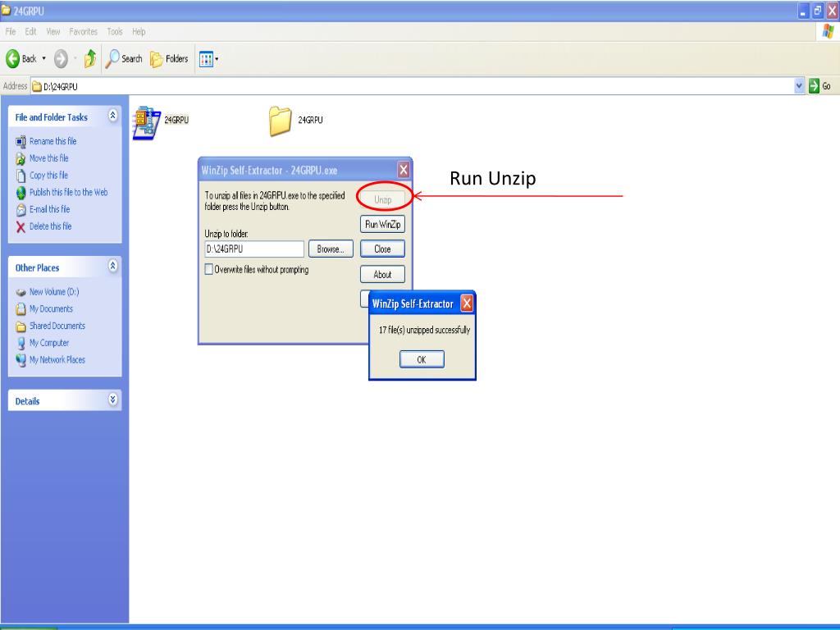The height and width of the screenshot is (630, 840).
Task: Expand the Details panel
Action: coord(112,399)
